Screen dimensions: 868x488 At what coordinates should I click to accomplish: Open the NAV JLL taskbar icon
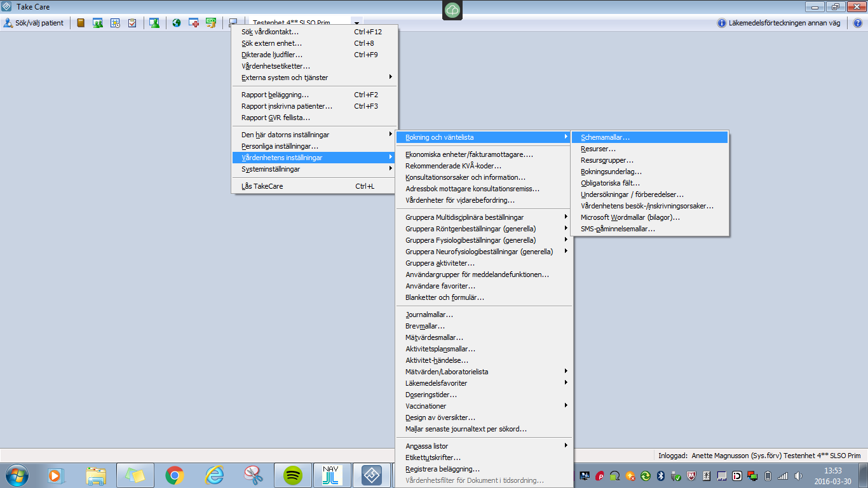pos(332,475)
